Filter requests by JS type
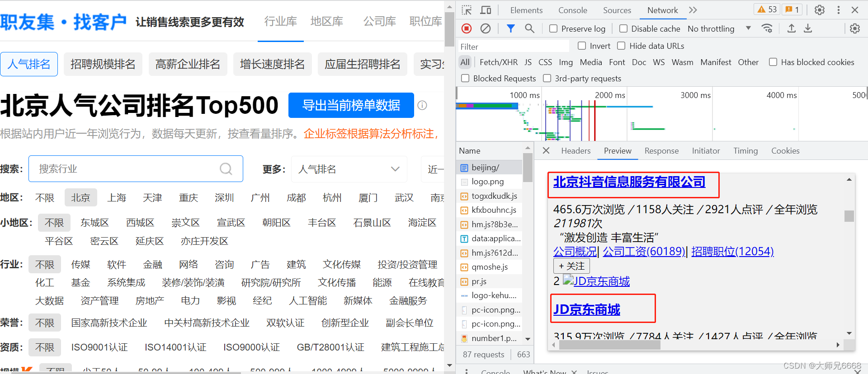This screenshot has height=374, width=868. click(528, 62)
